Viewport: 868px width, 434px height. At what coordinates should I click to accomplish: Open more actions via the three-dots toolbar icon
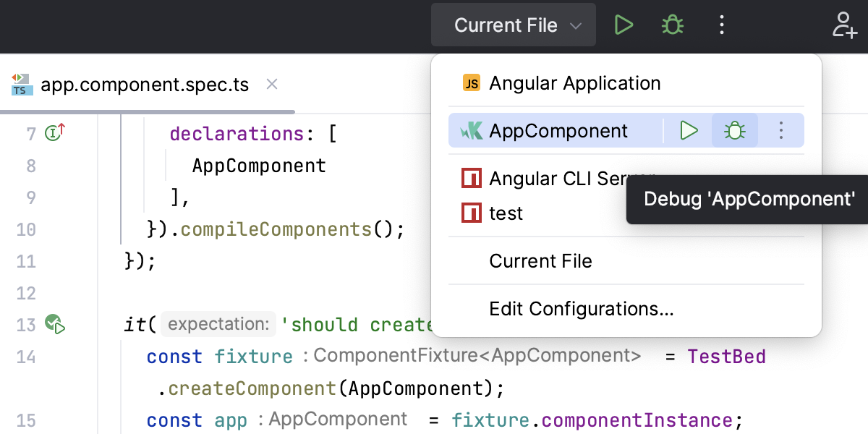click(x=721, y=25)
